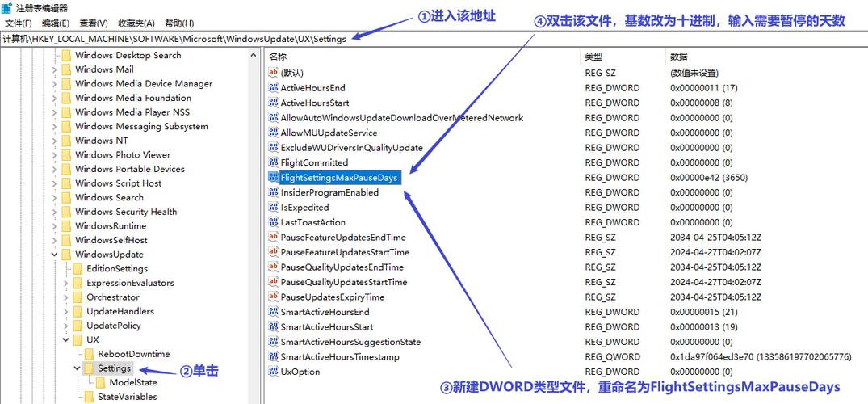The width and height of the screenshot is (868, 404).
Task: Click the PauseUpdatesExpiryTime string icon
Action: (x=273, y=297)
